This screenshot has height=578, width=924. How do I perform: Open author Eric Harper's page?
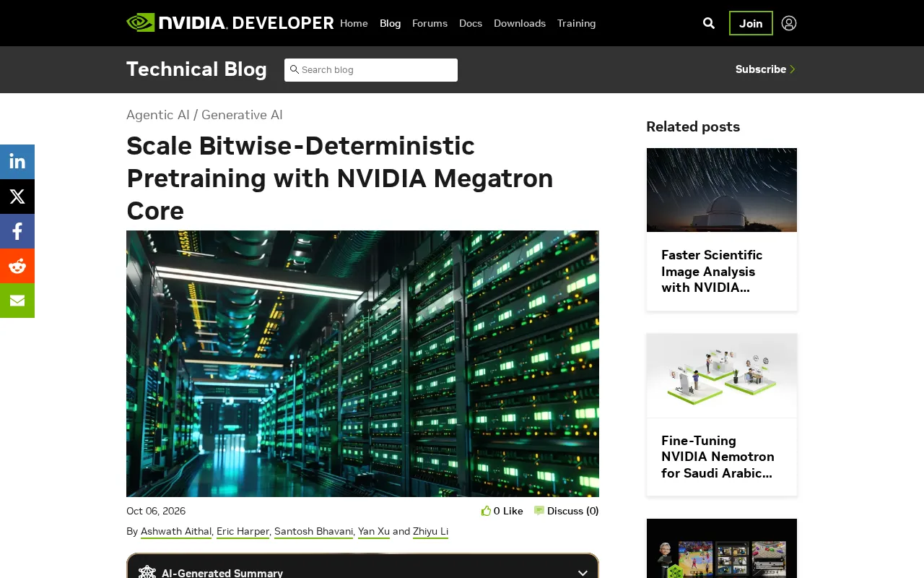pos(243,531)
